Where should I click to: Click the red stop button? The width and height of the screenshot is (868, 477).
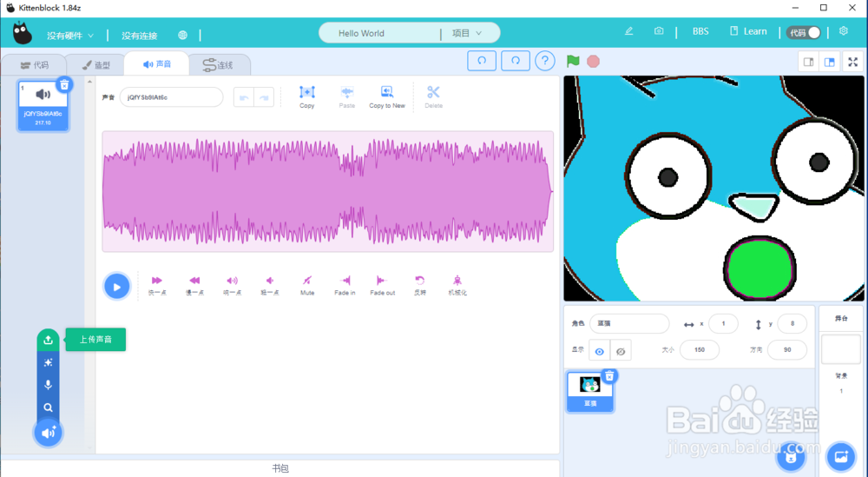pyautogui.click(x=594, y=61)
